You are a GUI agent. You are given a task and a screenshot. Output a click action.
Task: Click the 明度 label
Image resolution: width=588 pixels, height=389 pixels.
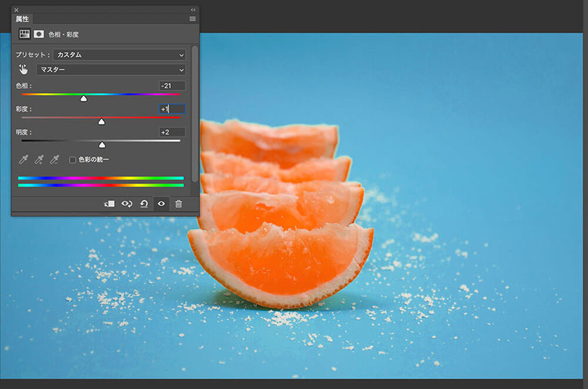point(24,132)
